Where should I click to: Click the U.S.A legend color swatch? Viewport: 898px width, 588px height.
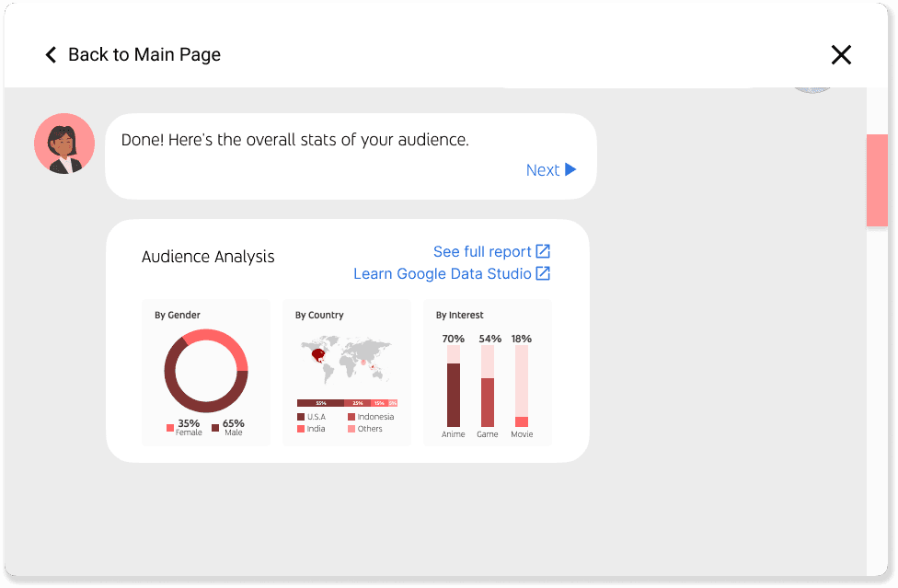(301, 417)
